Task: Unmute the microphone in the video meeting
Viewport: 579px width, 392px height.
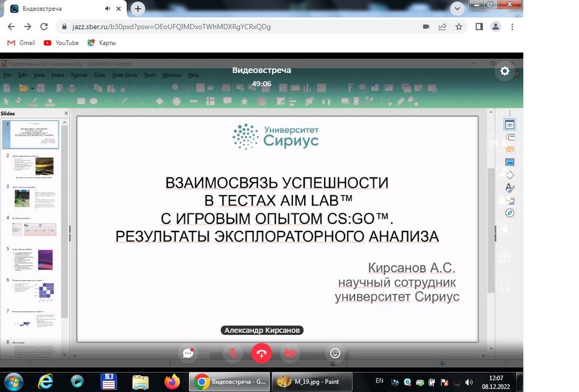Action: pos(232,354)
